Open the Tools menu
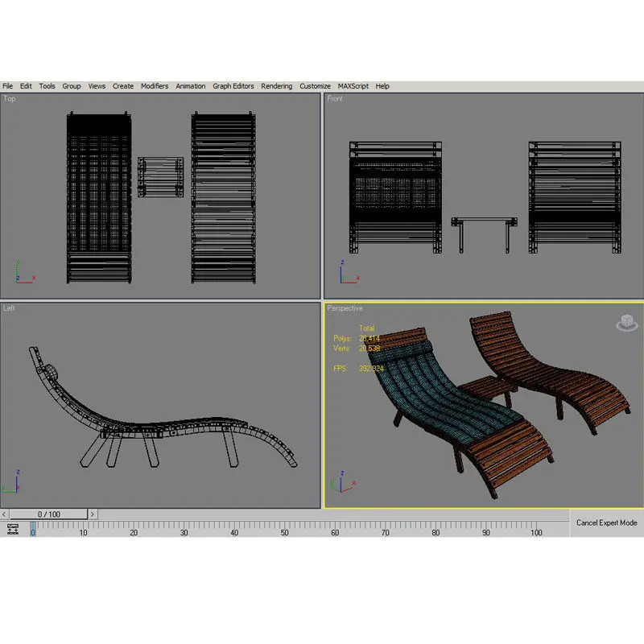Viewport: 644px width, 644px height. (47, 86)
